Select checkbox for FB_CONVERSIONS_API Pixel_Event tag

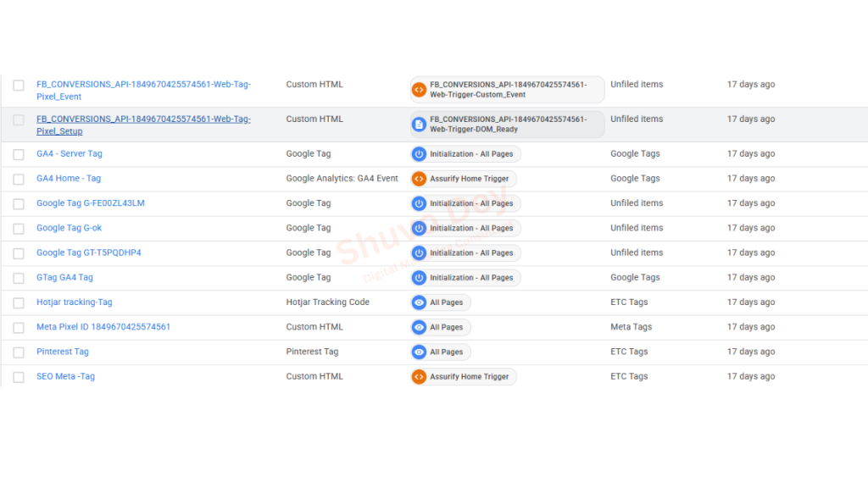19,86
